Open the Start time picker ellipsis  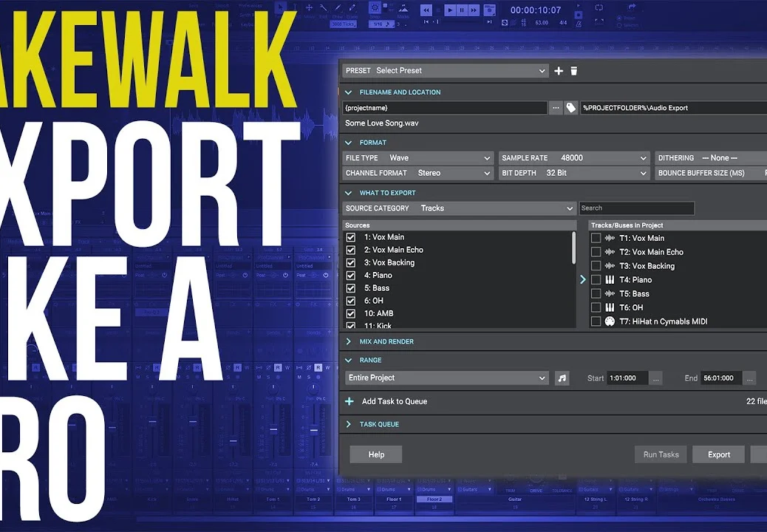pyautogui.click(x=656, y=378)
